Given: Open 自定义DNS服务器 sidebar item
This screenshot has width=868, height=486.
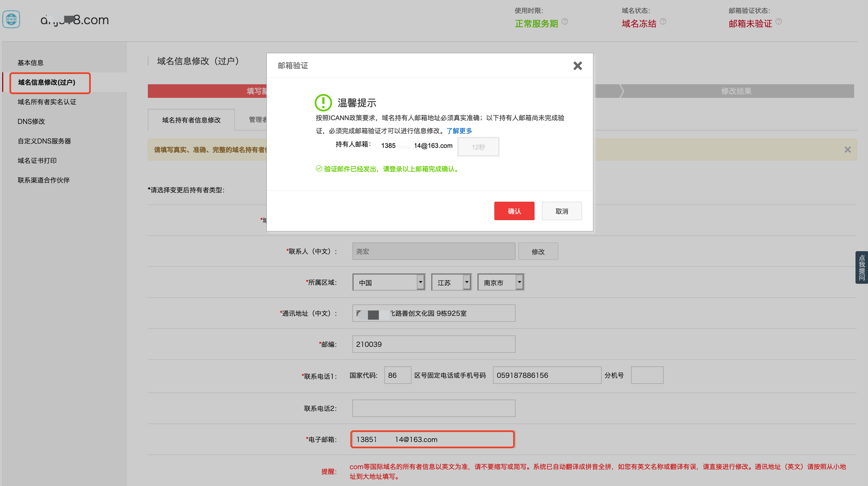Looking at the screenshot, I should tap(44, 141).
